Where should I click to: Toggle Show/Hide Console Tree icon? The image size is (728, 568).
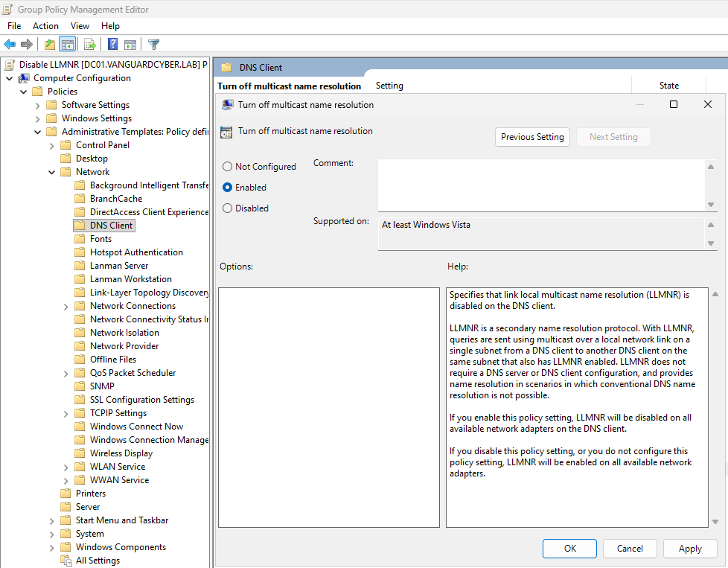tap(67, 45)
